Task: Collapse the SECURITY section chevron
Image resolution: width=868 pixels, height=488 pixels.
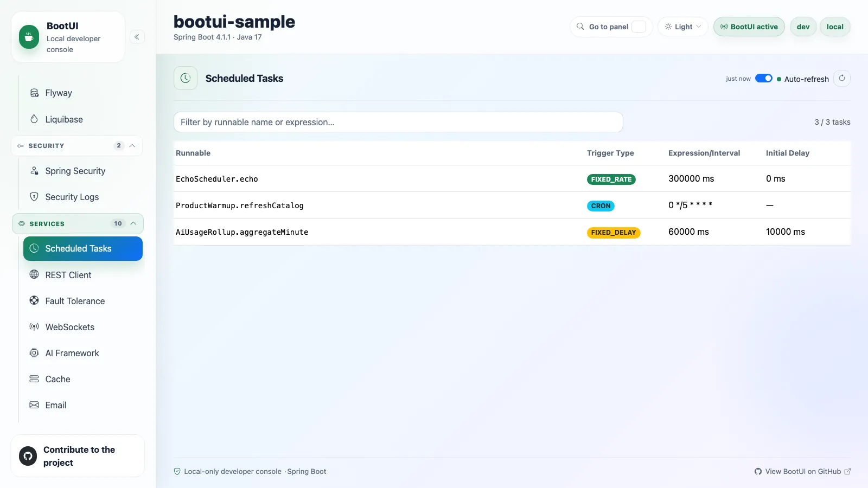Action: pyautogui.click(x=132, y=145)
